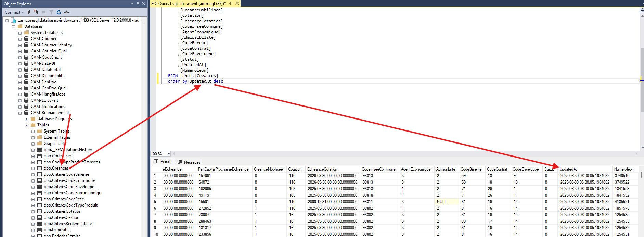Open the Connect dropdown menu
Image resolution: width=644 pixels, height=237 pixels.
14,12
